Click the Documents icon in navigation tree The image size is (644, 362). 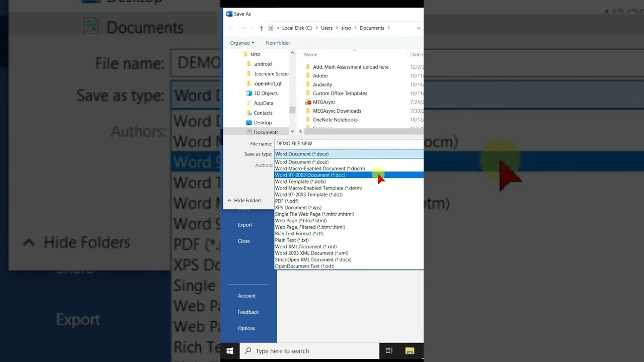point(249,132)
